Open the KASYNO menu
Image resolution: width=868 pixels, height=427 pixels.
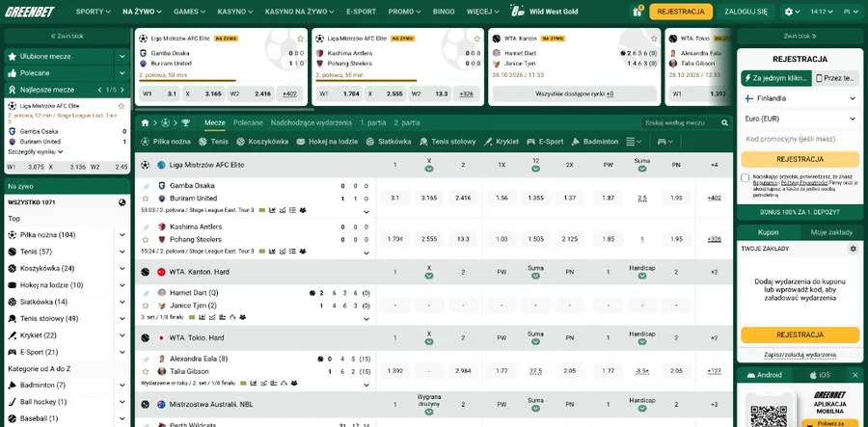point(234,12)
